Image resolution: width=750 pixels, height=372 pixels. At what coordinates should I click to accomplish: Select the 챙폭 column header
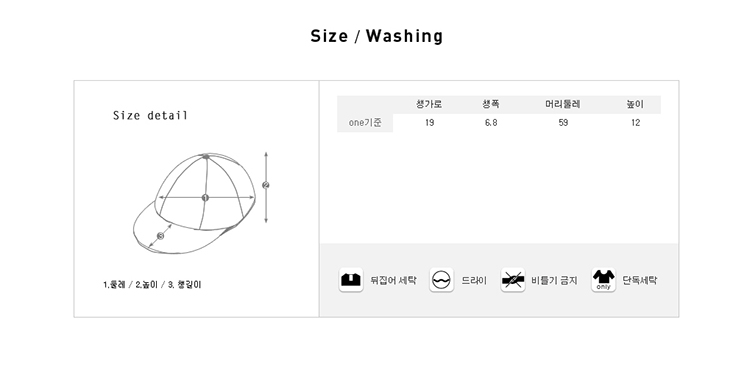(491, 104)
